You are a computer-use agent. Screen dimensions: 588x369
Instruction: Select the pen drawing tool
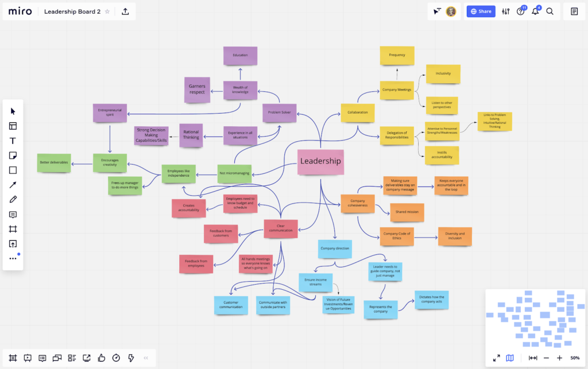tap(13, 199)
